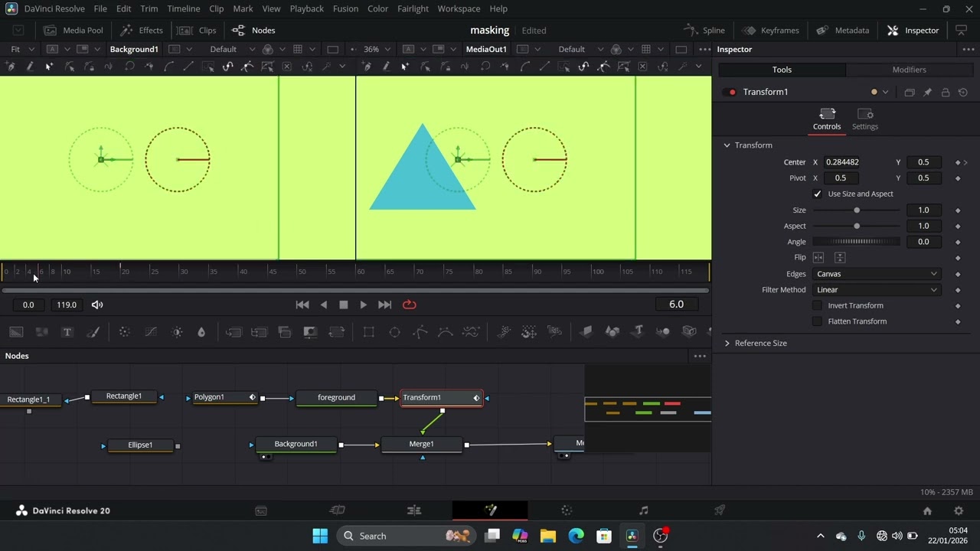This screenshot has width=980, height=551.
Task: Jump to last frame button
Action: pos(384,305)
